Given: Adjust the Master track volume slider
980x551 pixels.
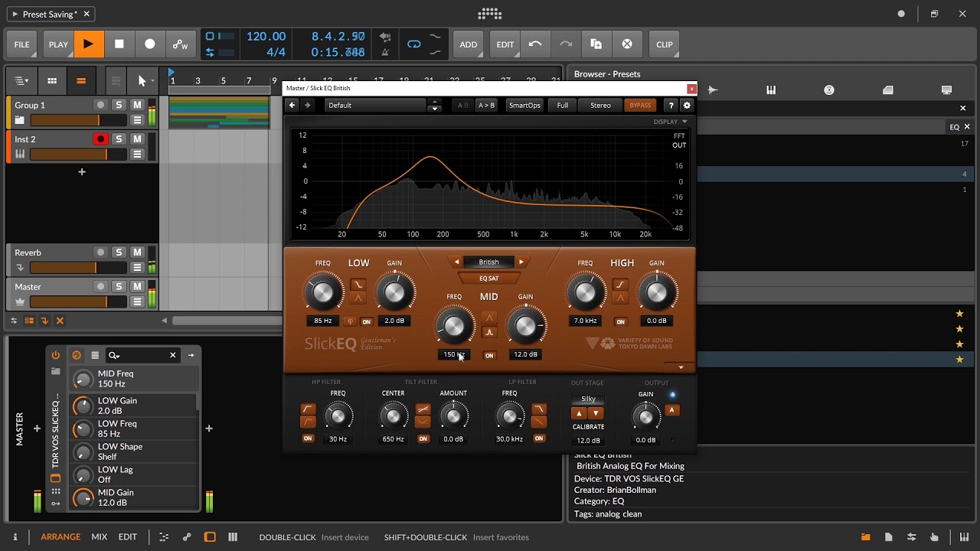Looking at the screenshot, I should pos(78,302).
